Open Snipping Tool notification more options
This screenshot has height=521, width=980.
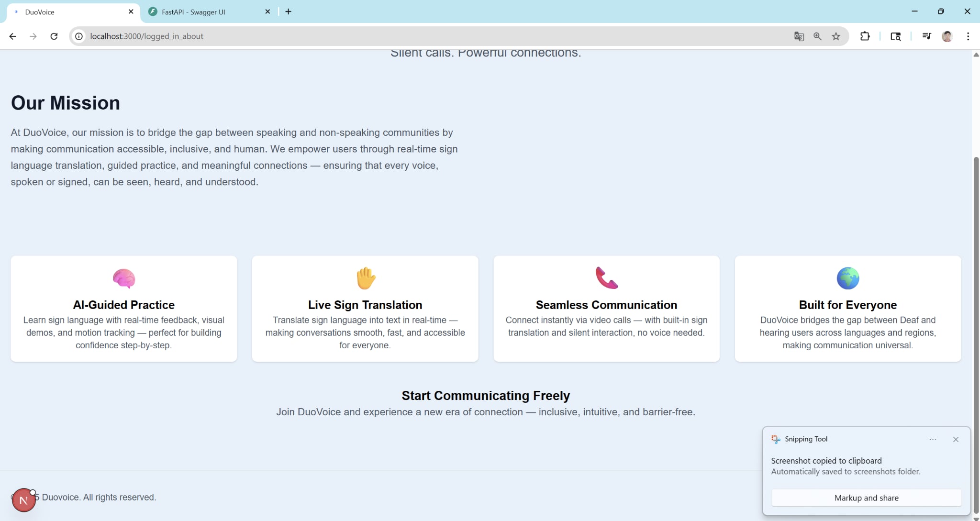[933, 439]
